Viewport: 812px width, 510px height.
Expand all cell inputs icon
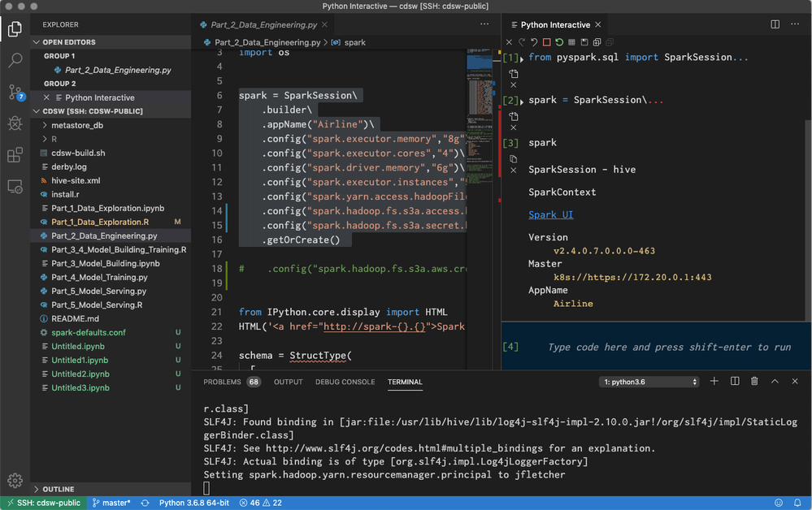[x=597, y=42]
